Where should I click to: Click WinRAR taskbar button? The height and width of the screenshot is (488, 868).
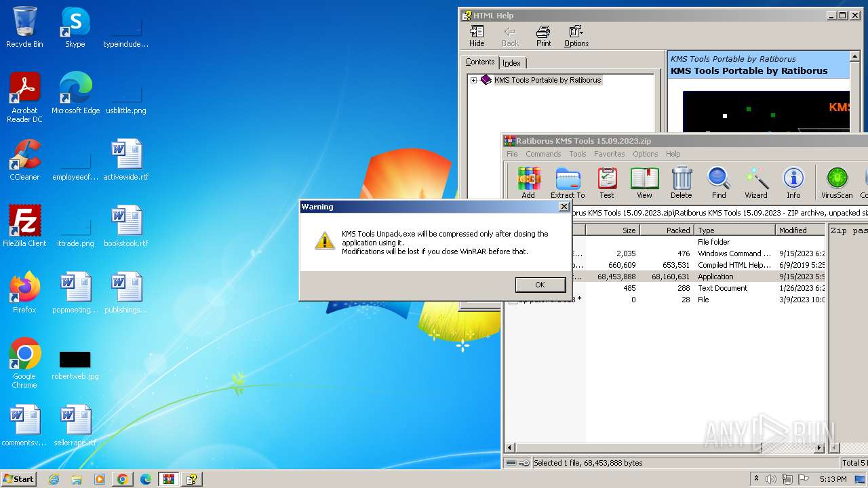pyautogui.click(x=168, y=479)
